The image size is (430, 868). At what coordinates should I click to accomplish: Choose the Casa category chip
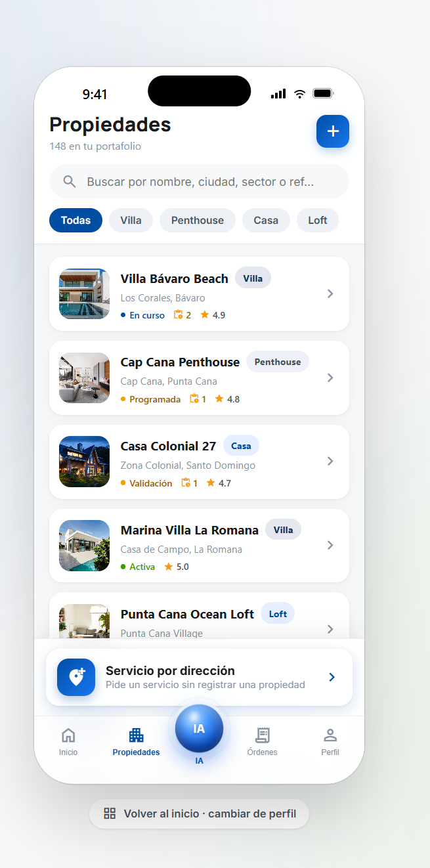(x=266, y=220)
